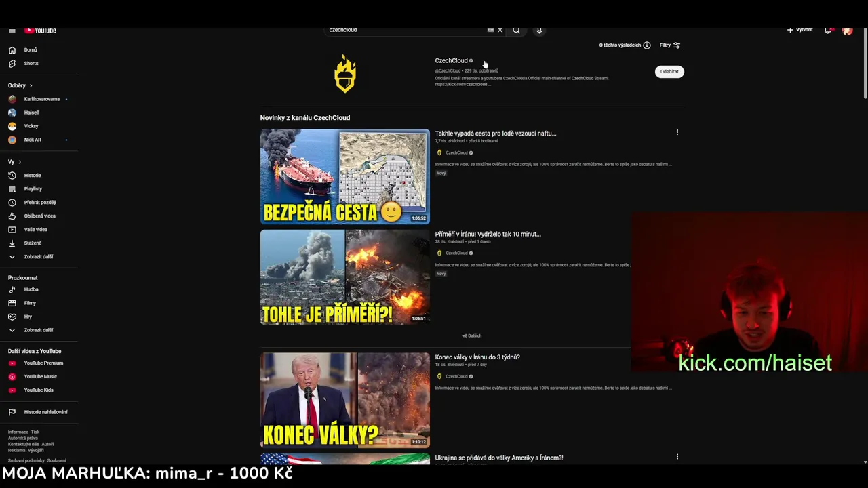Clear the search query with the X
868x488 pixels.
[500, 30]
